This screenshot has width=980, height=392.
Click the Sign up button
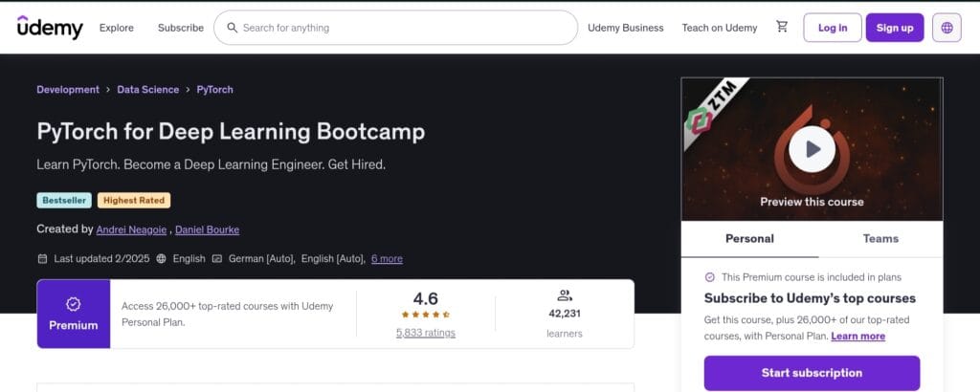895,28
